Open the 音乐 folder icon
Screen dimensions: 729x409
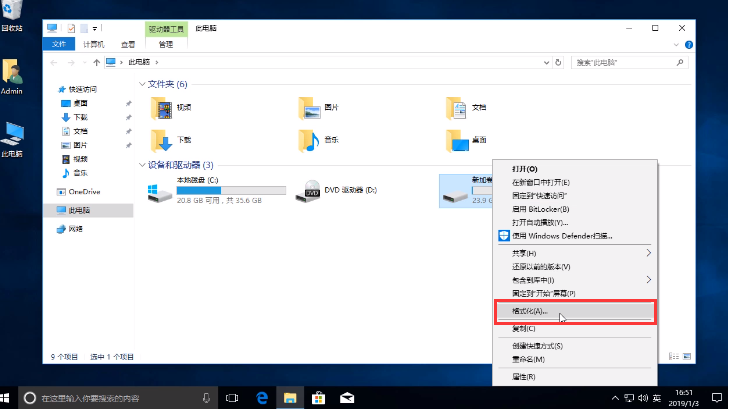[309, 140]
